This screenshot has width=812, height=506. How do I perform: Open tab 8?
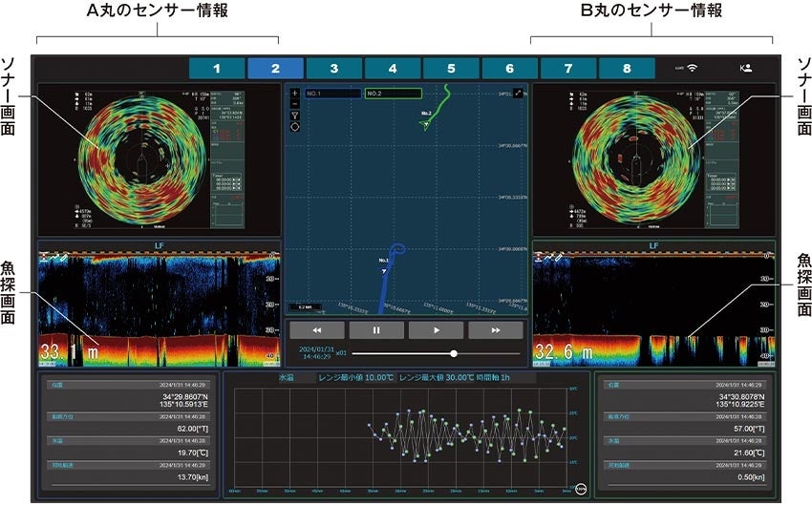pyautogui.click(x=628, y=69)
